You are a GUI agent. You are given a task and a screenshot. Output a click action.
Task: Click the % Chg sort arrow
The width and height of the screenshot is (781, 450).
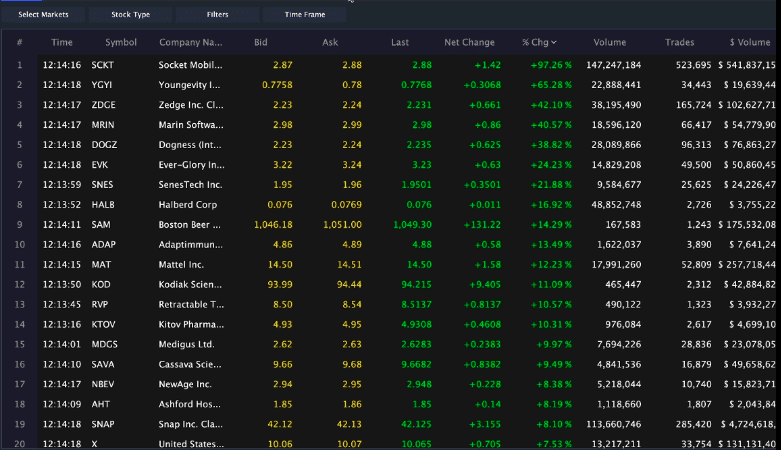coord(554,42)
